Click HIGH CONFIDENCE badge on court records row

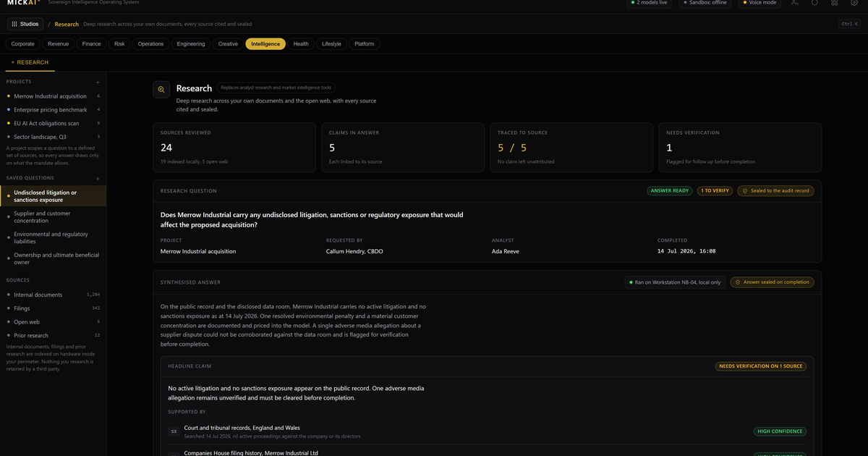(x=780, y=431)
